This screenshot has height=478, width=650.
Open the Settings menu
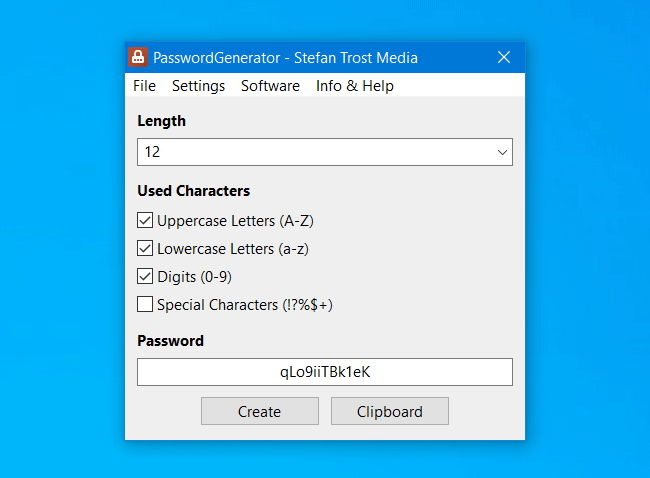[x=198, y=86]
